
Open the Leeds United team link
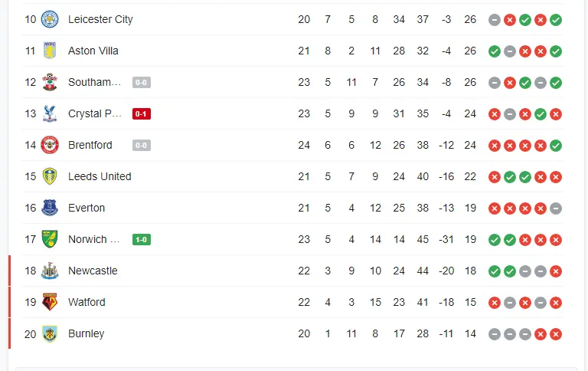point(100,176)
